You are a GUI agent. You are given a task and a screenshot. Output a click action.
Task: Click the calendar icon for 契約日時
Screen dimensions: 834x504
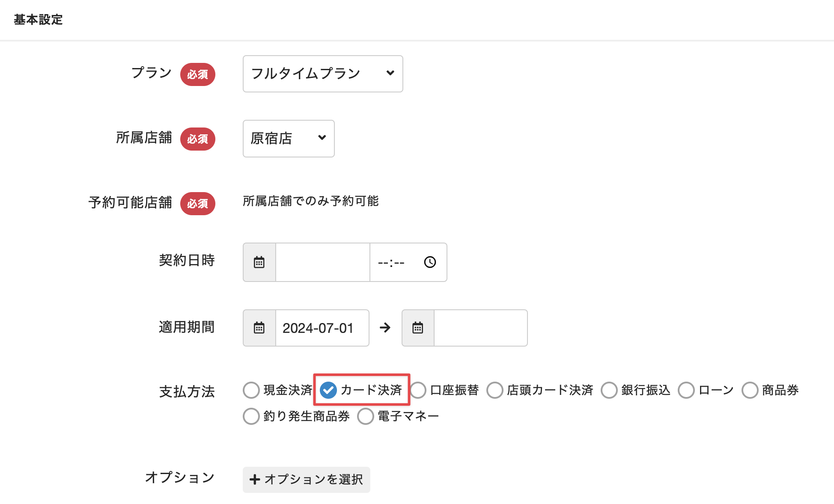click(259, 262)
